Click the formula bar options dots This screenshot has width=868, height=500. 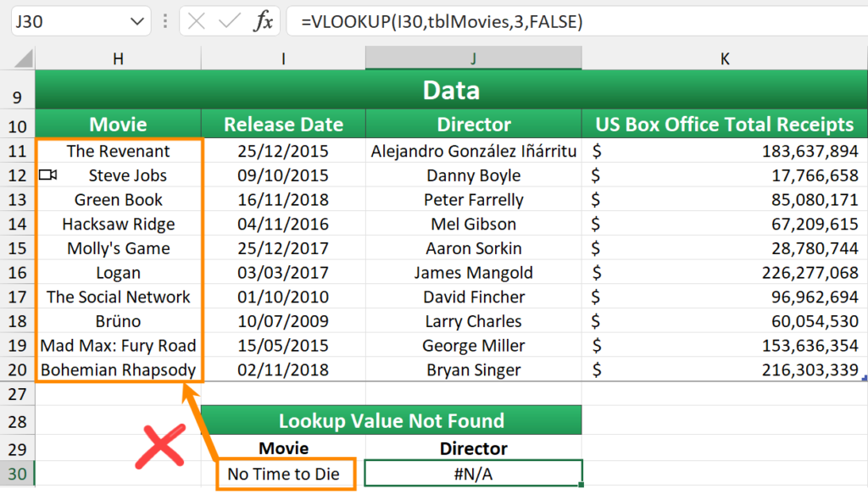[164, 22]
